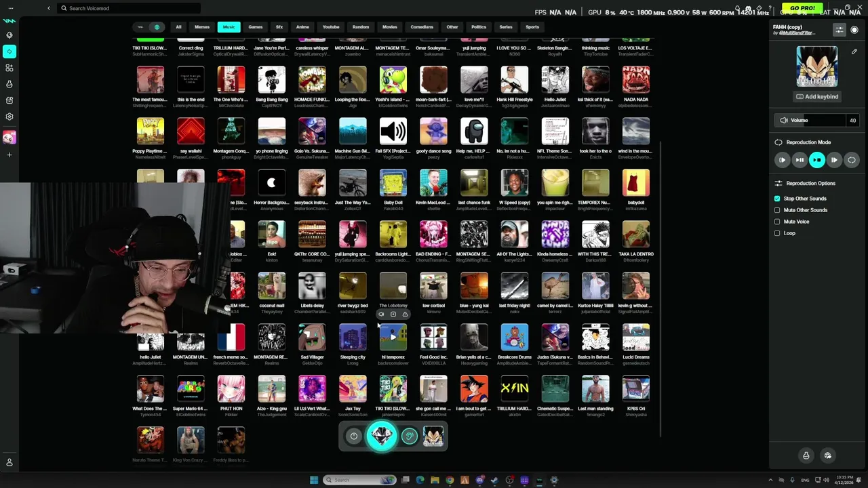Image resolution: width=868 pixels, height=488 pixels.
Task: Play the Yoshi's Island sound
Action: point(393,80)
